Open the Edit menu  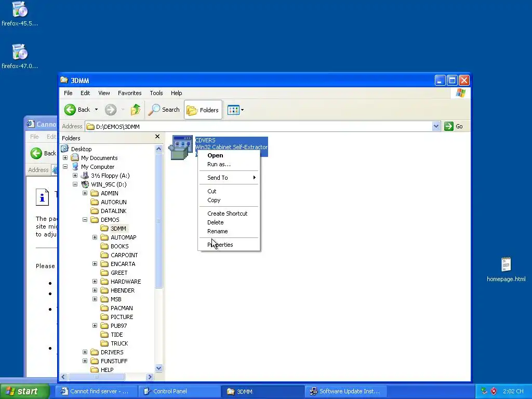(x=85, y=93)
